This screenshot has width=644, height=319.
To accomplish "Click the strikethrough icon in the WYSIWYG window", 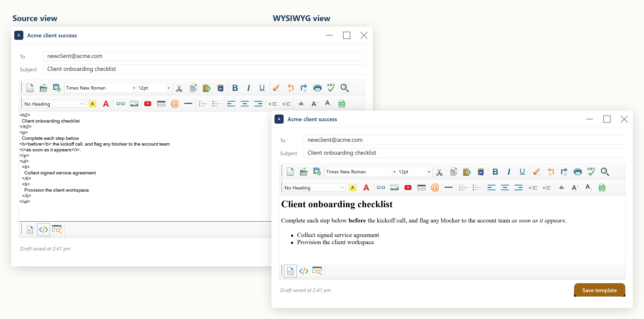I will [561, 188].
